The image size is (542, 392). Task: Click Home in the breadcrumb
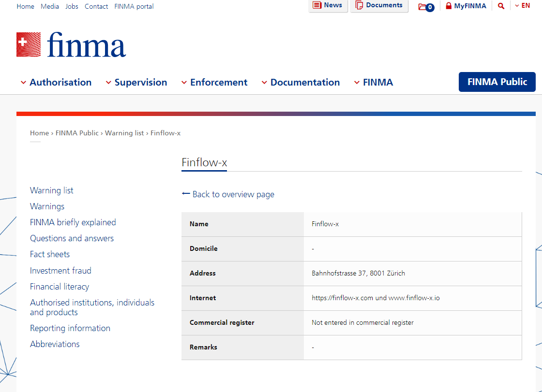(x=39, y=133)
